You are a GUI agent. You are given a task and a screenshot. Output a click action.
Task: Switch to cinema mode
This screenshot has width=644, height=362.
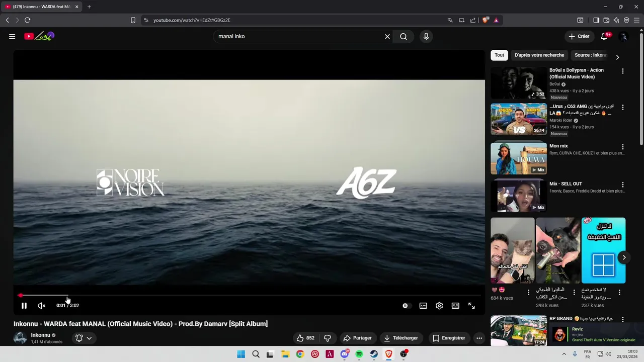point(455,306)
